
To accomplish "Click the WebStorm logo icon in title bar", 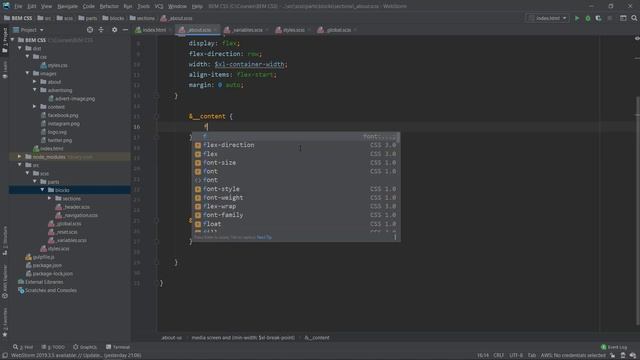I will [6, 6].
